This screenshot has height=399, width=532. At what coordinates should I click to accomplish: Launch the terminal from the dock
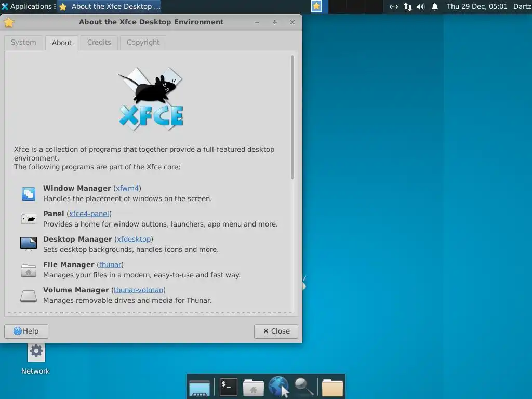228,387
